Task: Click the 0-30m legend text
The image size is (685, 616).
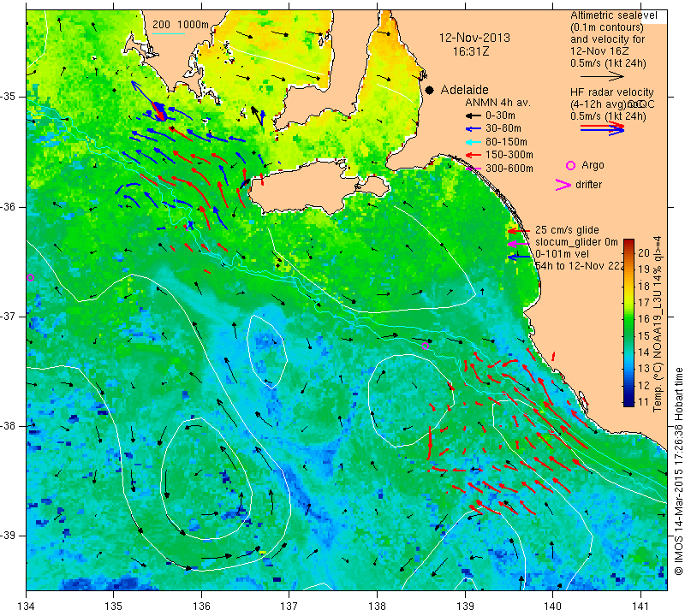Action: 500,115
